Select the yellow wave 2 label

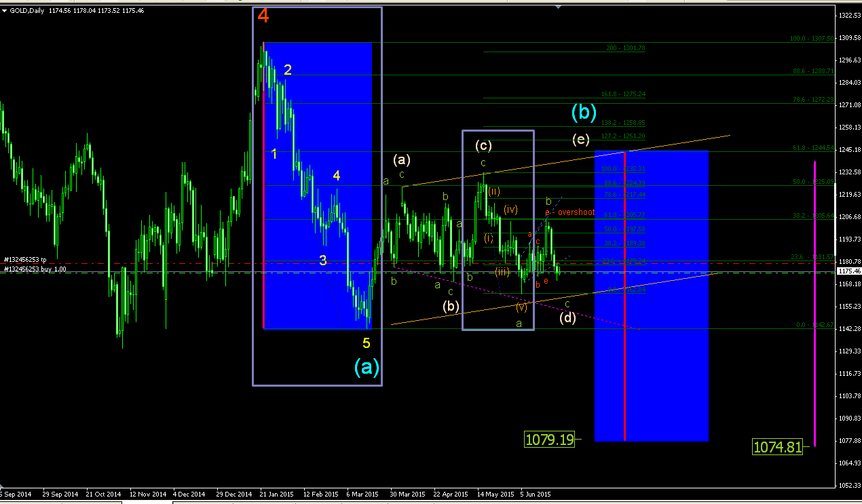pyautogui.click(x=288, y=69)
